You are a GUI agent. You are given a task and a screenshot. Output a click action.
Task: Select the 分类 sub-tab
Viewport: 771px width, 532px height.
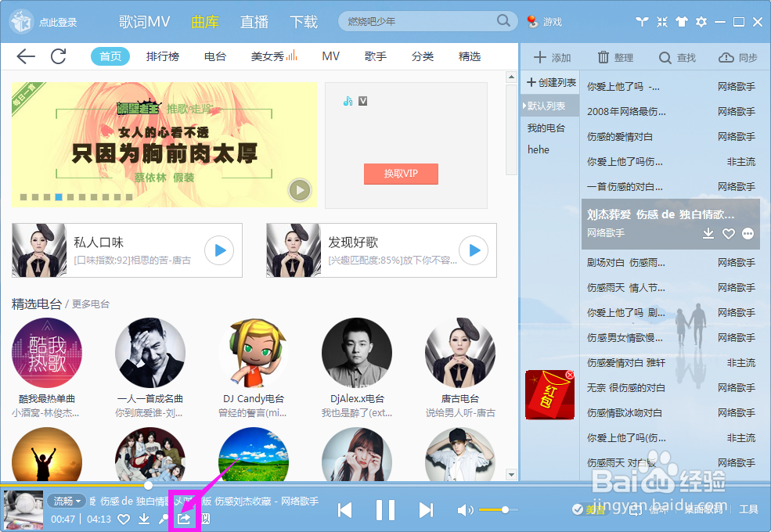[423, 56]
